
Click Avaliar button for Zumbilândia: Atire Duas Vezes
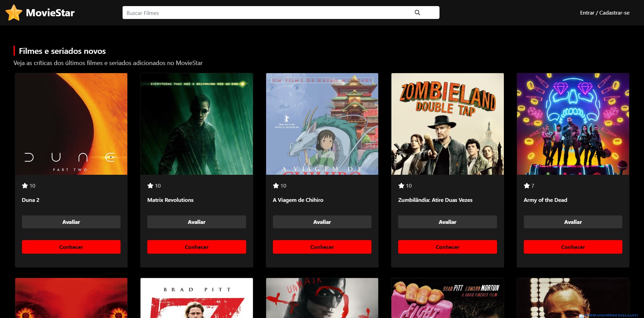tap(448, 222)
